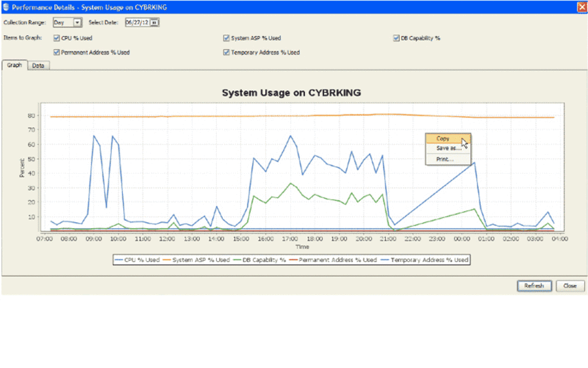Click the 09:00 time axis label
The width and height of the screenshot is (588, 368).
[93, 239]
